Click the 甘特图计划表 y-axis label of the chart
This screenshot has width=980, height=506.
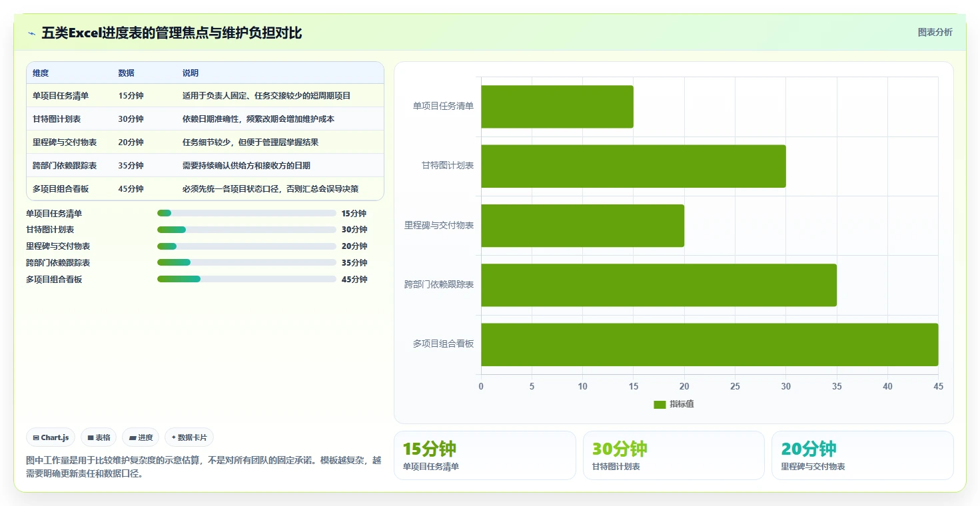(448, 166)
